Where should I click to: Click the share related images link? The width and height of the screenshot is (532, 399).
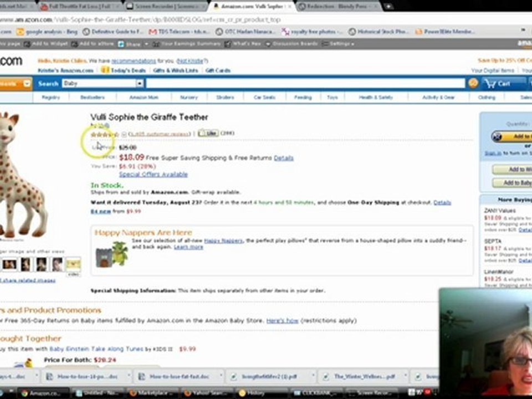click(28, 280)
